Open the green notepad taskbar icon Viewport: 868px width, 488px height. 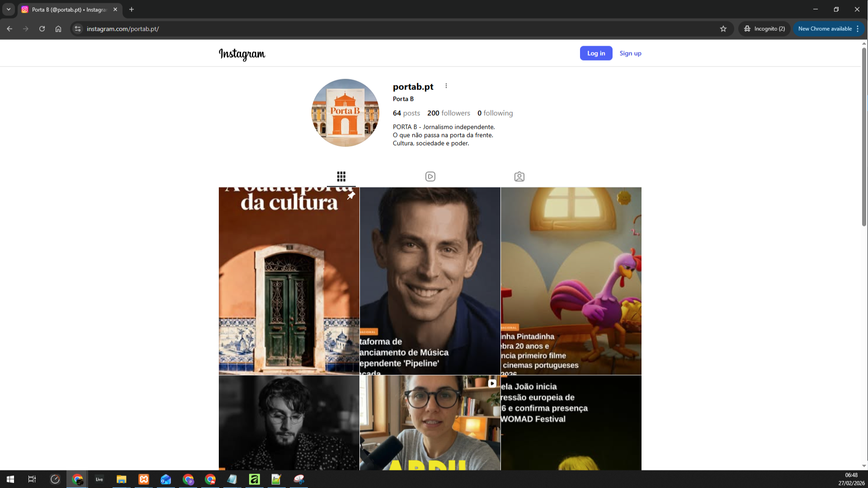click(276, 479)
